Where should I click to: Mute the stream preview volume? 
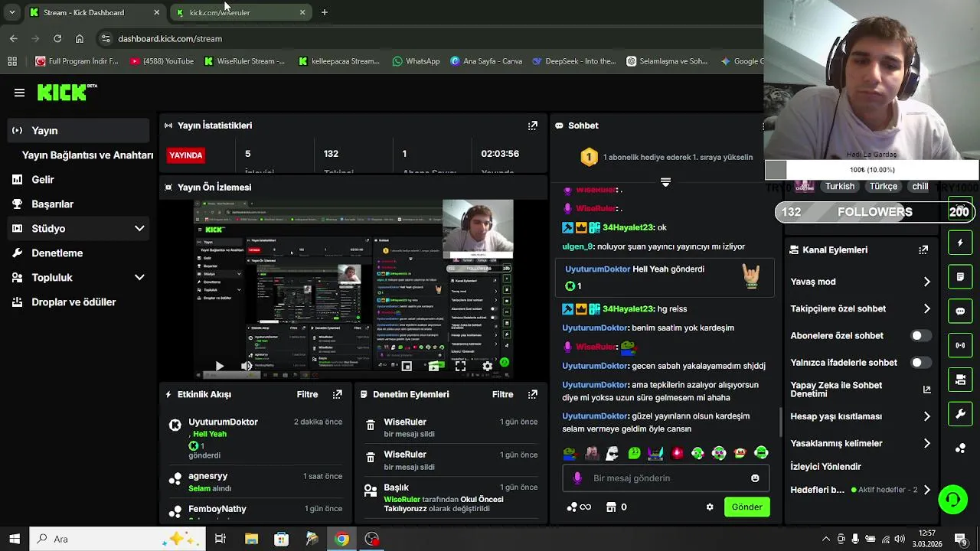[x=246, y=367]
